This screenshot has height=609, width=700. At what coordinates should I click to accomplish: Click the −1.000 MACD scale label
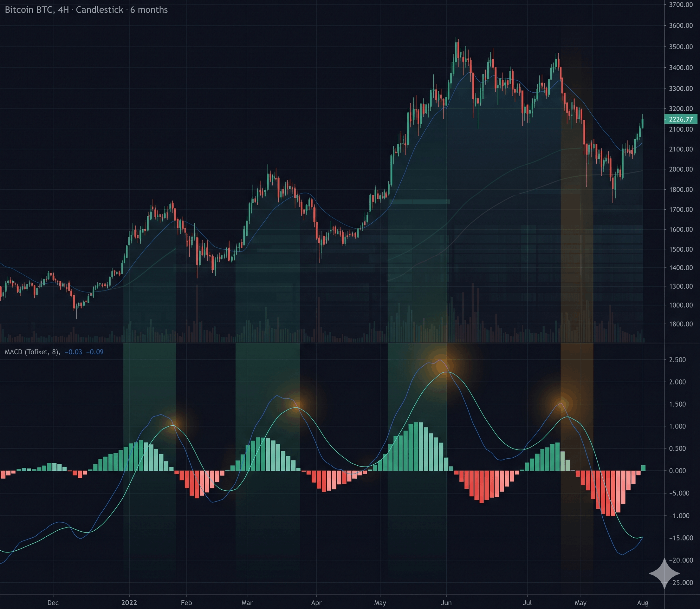679,516
